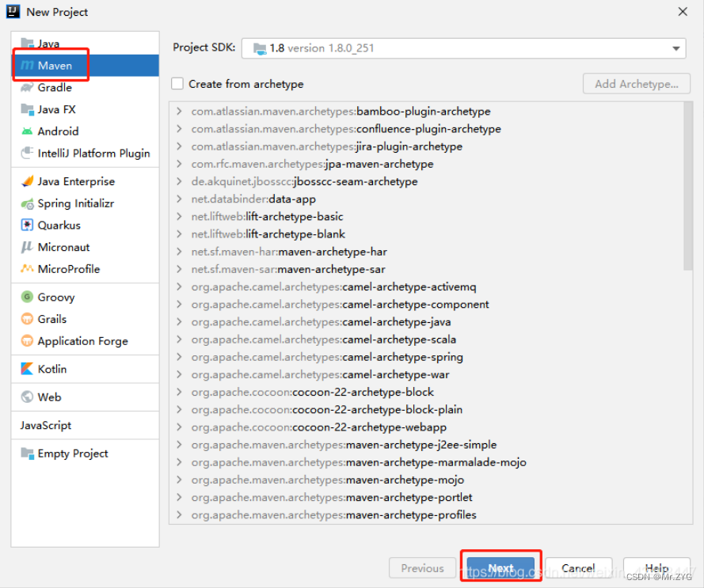
Task: Select maven-archetype-portlet row
Action: [x=426, y=497]
